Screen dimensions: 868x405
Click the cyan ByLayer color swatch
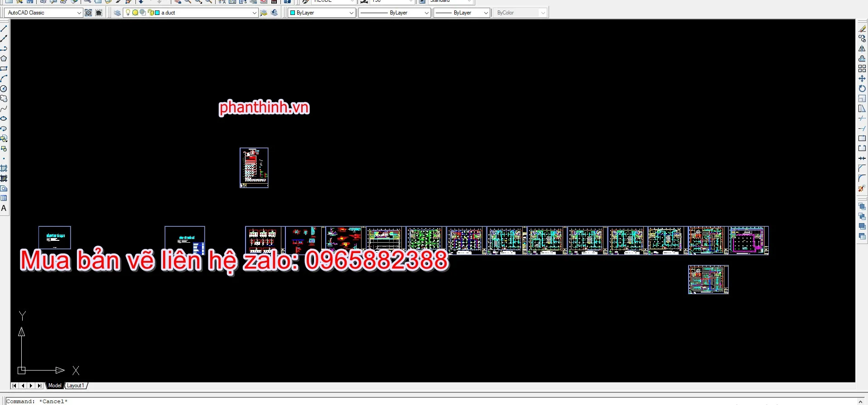pos(293,13)
